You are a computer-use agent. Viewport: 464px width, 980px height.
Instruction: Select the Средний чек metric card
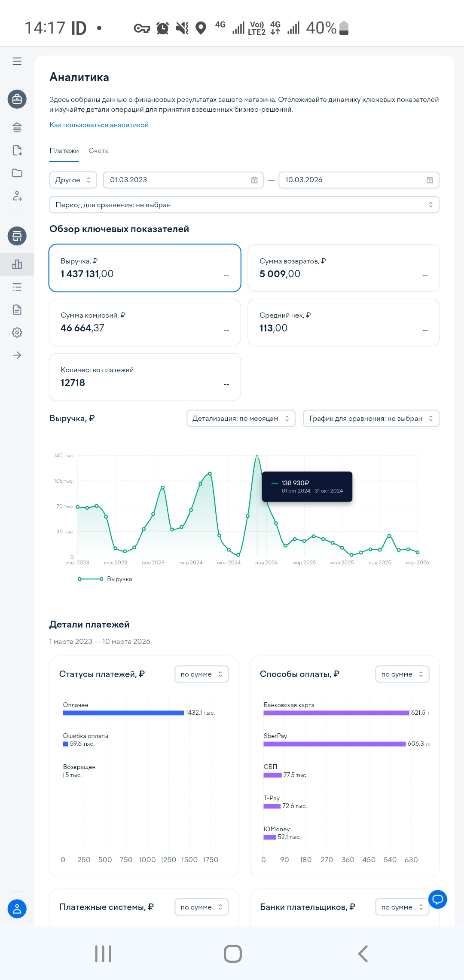(x=344, y=322)
